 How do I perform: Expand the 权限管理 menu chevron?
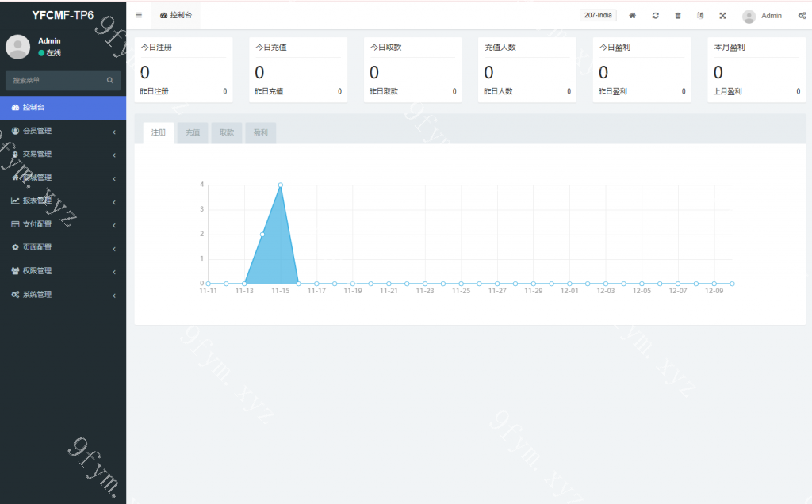(x=114, y=272)
